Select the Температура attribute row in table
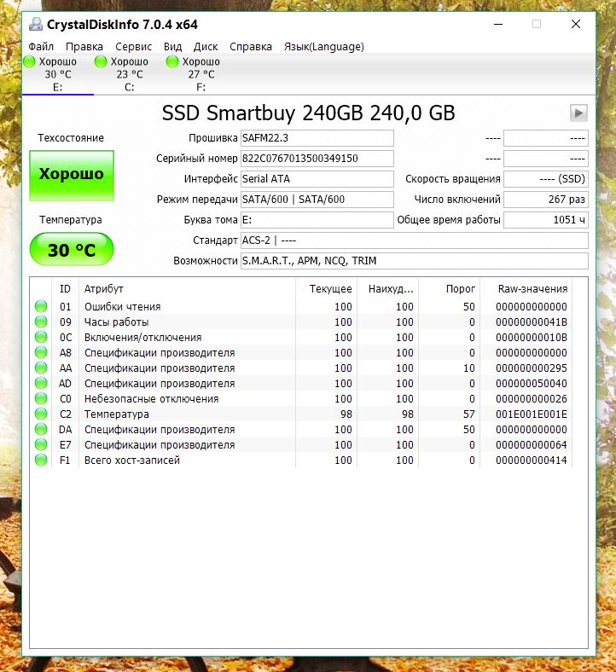 click(301, 414)
